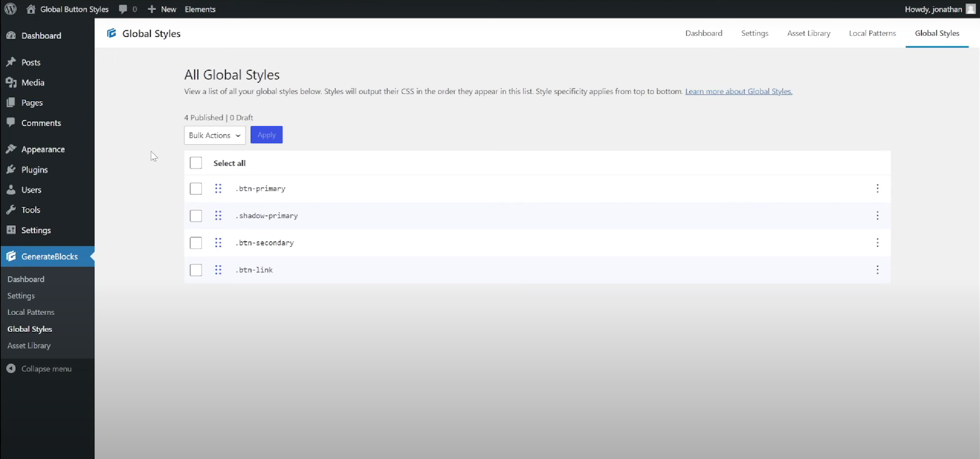Click the GenerateBlocks logo next to Global Styles heading
This screenshot has width=980, height=459.
tap(111, 33)
